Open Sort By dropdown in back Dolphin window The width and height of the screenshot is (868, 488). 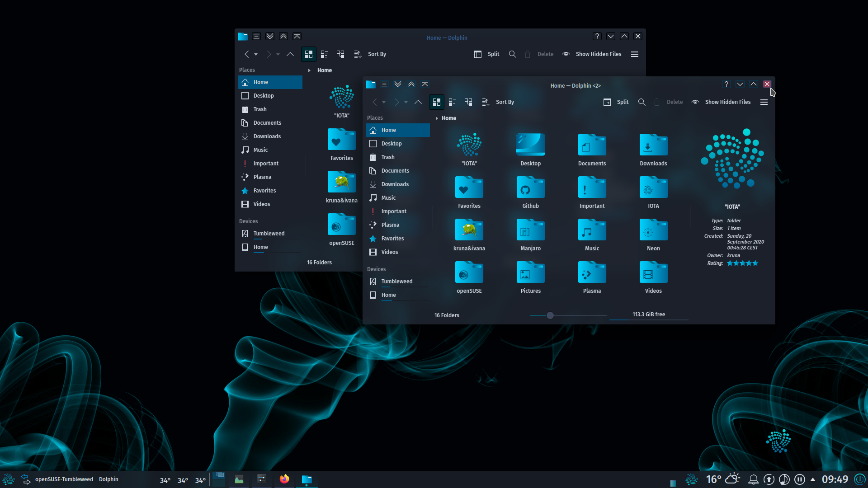click(x=370, y=54)
